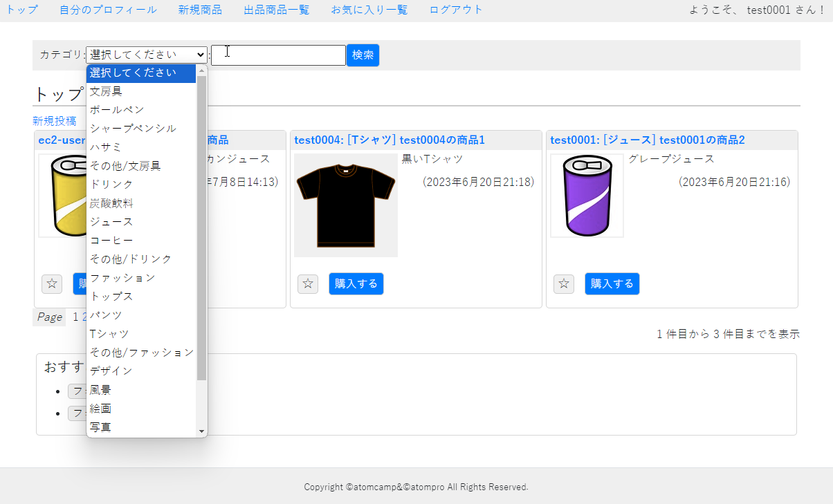Focus the search keyword text field
This screenshot has height=504, width=833.
click(x=278, y=55)
